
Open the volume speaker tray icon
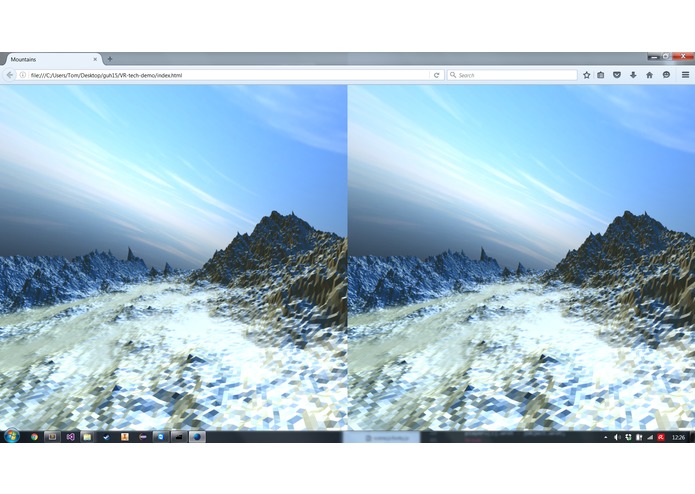pos(617,437)
